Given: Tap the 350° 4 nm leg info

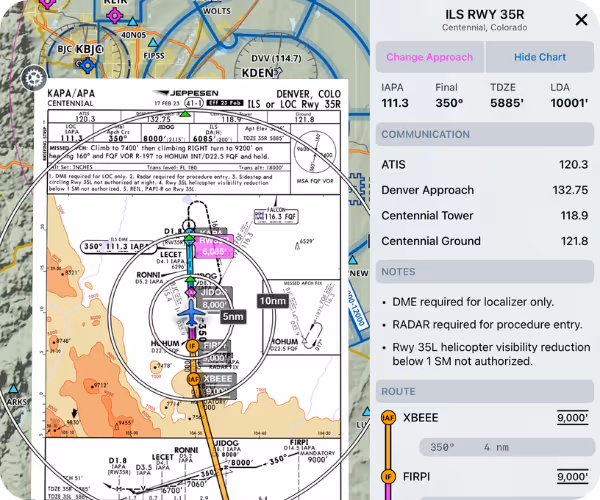Looking at the screenshot, I should pyautogui.click(x=507, y=447).
